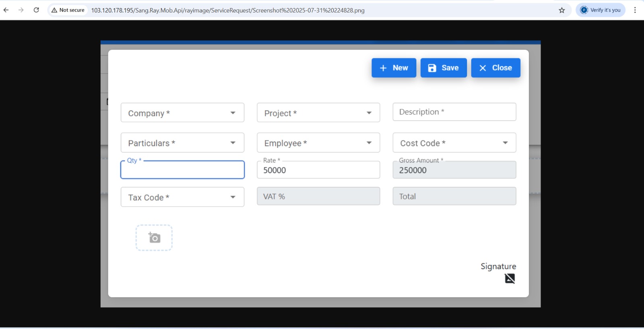
Task: Focus the Description text field
Action: tap(454, 112)
